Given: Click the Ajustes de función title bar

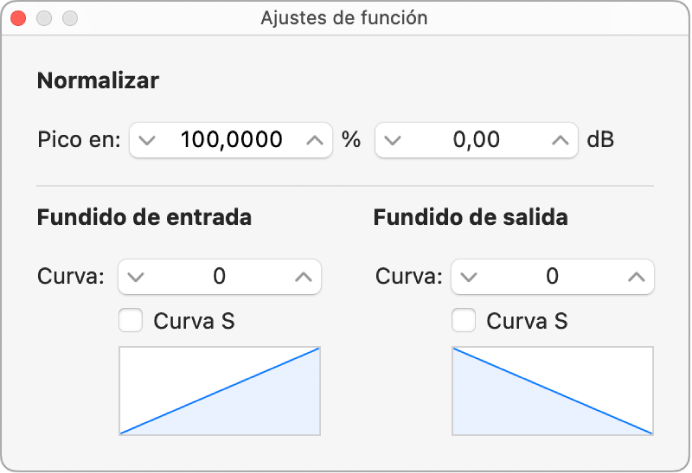Looking at the screenshot, I should (x=345, y=18).
